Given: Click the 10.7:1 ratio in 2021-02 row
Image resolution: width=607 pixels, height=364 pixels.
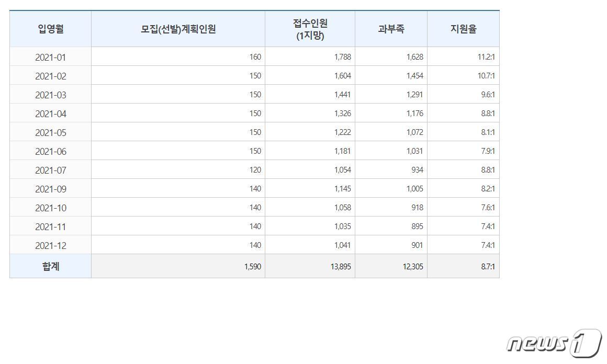Looking at the screenshot, I should [x=486, y=76].
